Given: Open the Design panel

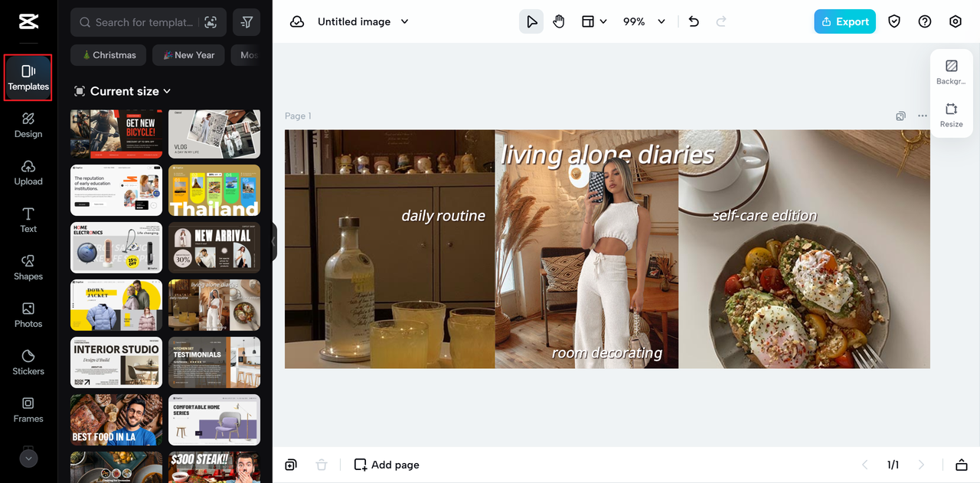Looking at the screenshot, I should pyautogui.click(x=28, y=125).
